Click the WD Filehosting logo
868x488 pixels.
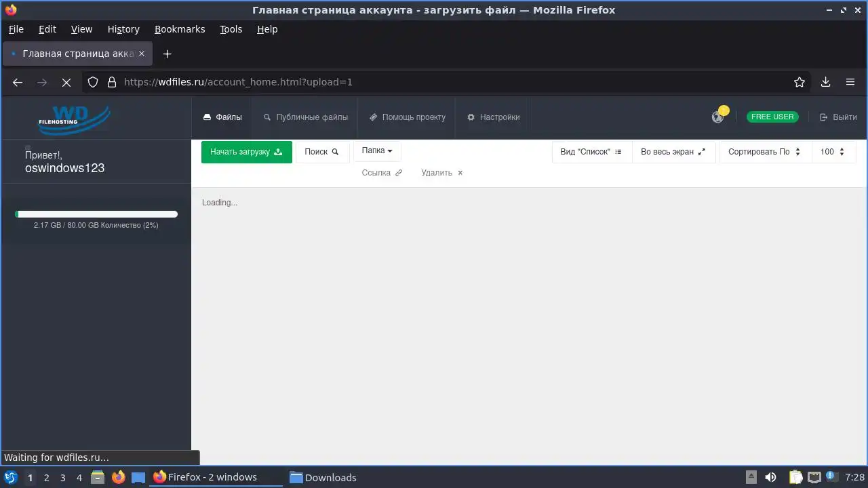[74, 119]
